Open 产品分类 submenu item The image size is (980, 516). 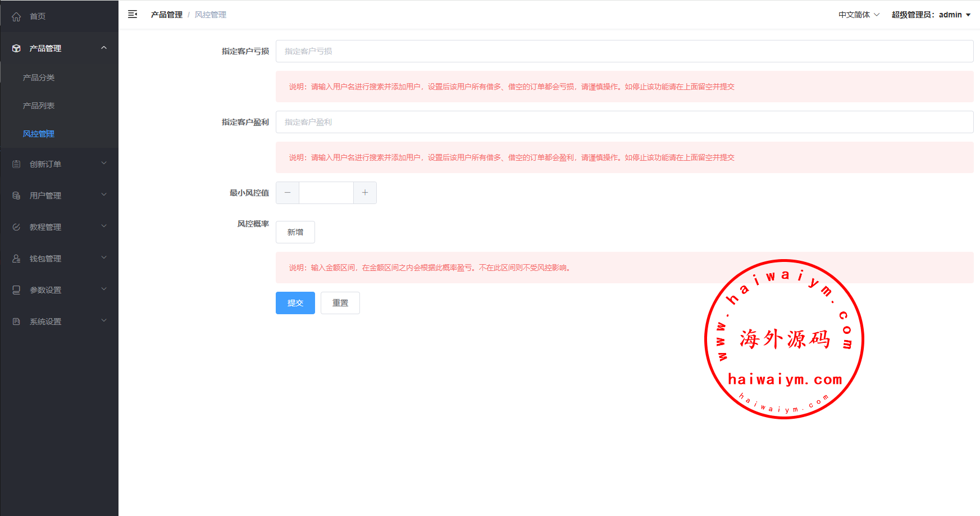(39, 78)
